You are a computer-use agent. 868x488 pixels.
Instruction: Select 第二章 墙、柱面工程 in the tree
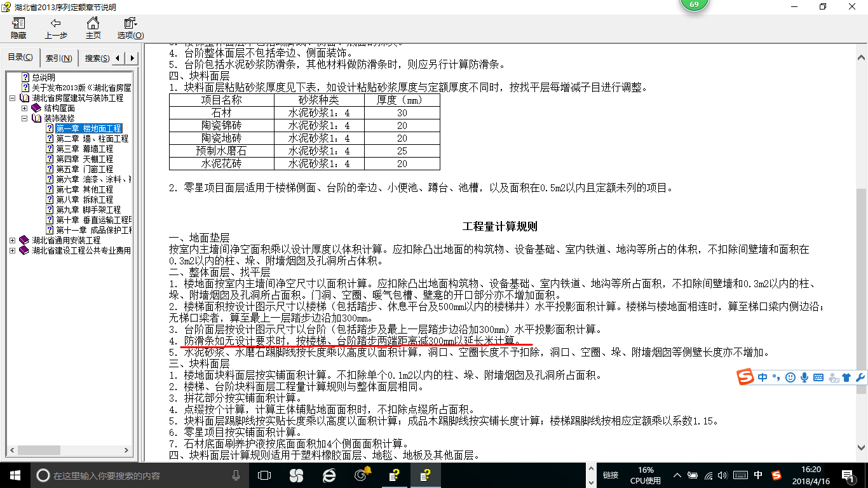point(92,139)
